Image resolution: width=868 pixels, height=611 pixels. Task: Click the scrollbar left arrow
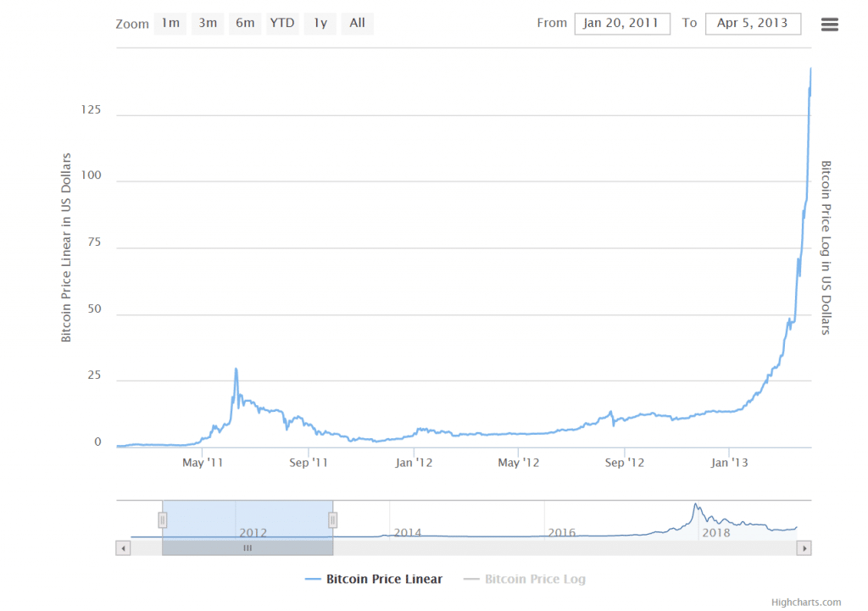pyautogui.click(x=123, y=548)
